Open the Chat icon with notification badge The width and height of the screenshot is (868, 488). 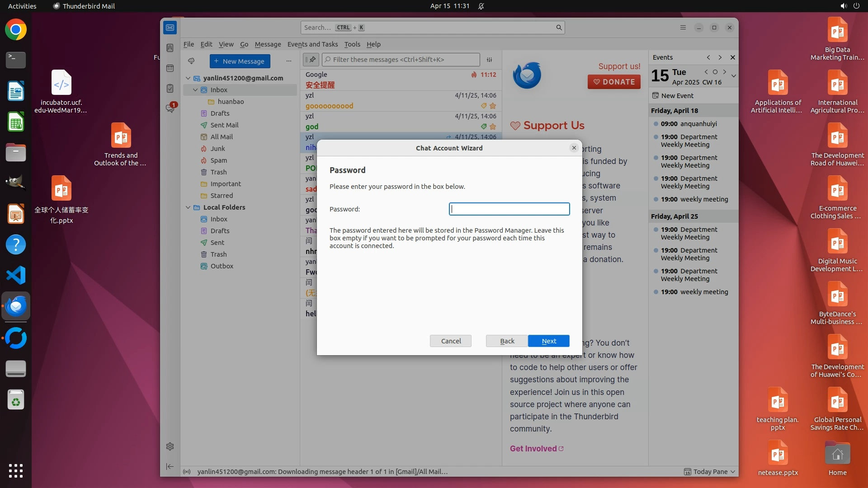tap(170, 108)
